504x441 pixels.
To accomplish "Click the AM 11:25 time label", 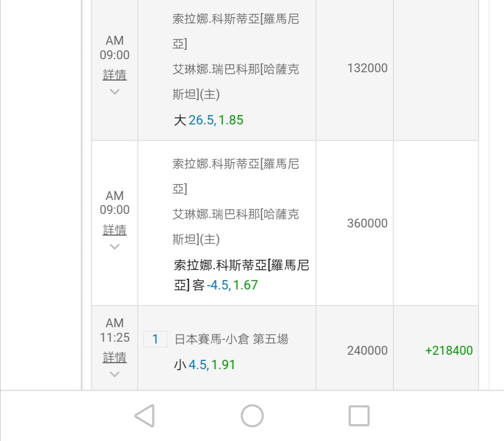I will click(x=114, y=330).
